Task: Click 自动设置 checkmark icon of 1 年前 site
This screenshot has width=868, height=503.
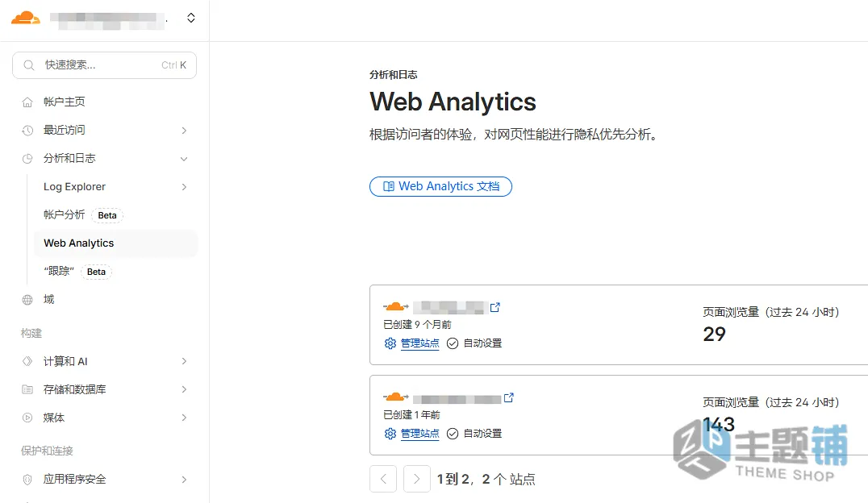Action: point(453,434)
